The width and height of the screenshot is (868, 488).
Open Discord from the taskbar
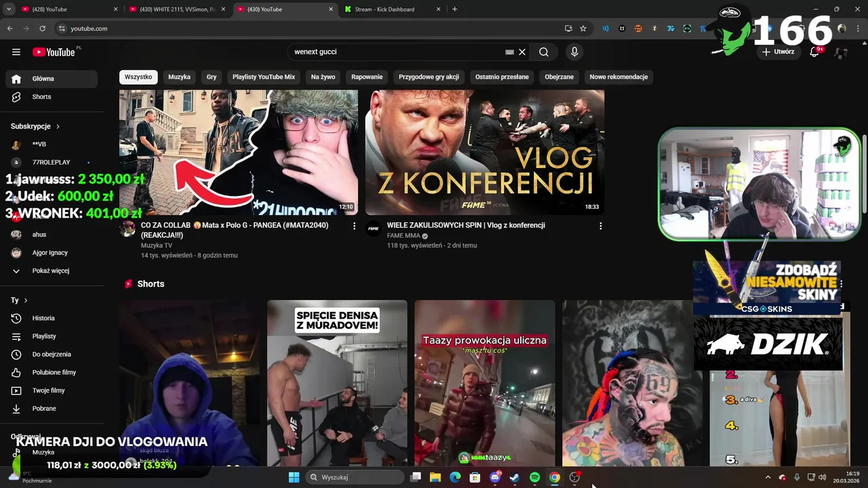(495, 477)
